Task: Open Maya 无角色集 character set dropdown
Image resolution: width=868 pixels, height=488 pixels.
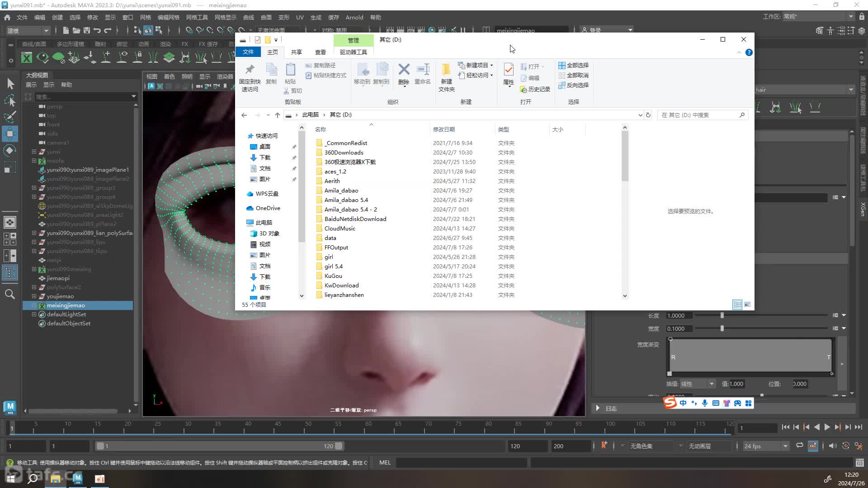Action: [656, 446]
